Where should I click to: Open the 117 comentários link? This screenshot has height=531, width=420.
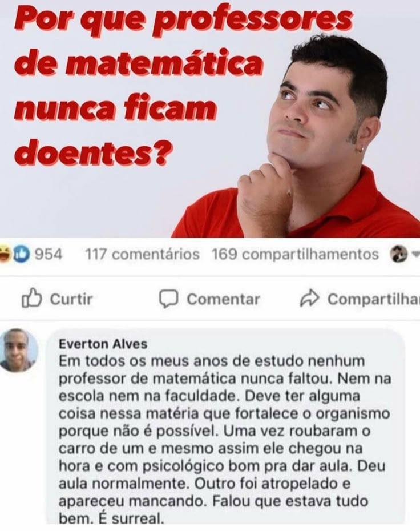[142, 254]
